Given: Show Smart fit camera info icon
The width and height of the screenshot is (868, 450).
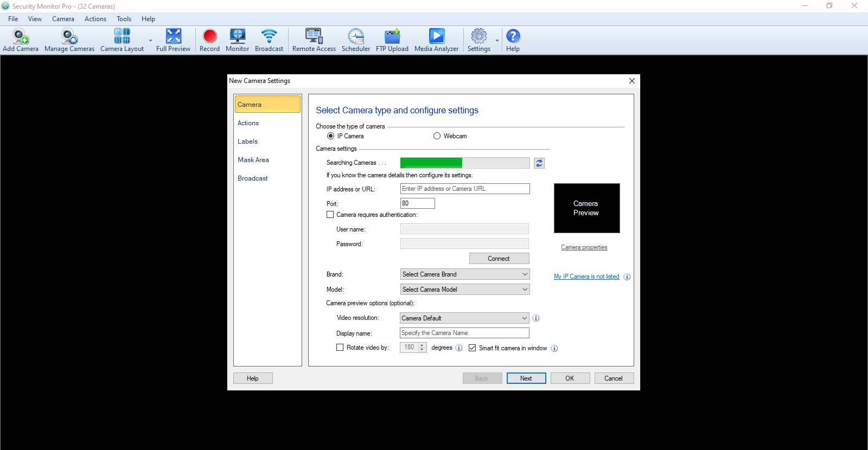Looking at the screenshot, I should (x=554, y=348).
